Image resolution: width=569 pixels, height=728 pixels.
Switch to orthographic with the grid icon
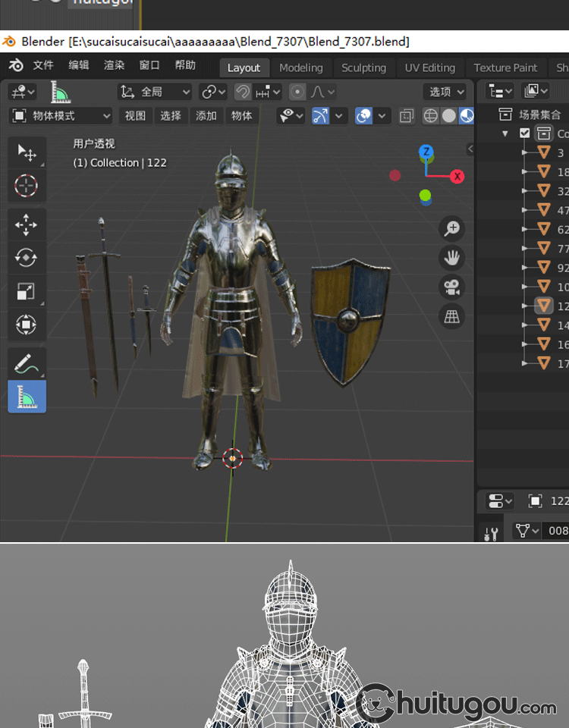click(452, 316)
